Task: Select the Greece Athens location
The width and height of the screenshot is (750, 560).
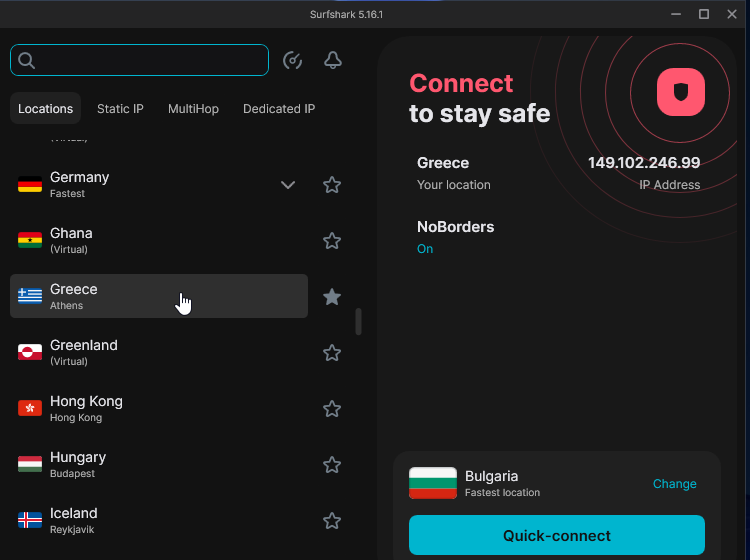Action: tap(159, 296)
